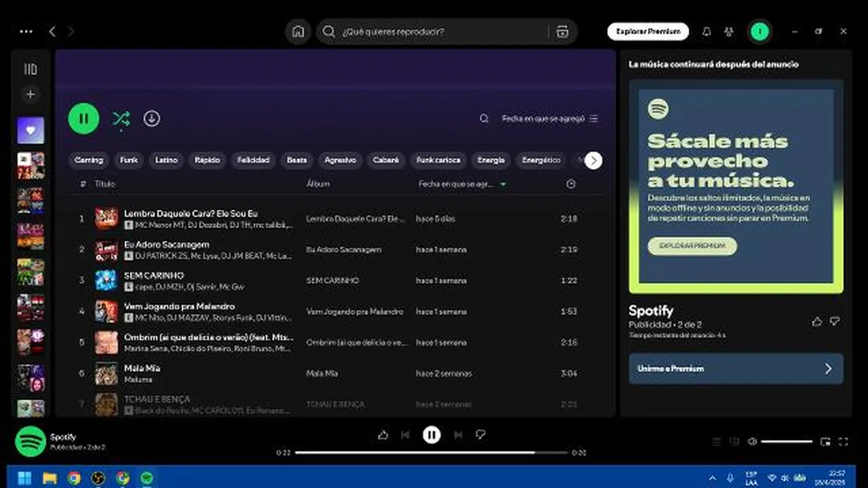The image size is (868, 488).
Task: Pause playlist with the large green button
Action: tap(83, 119)
